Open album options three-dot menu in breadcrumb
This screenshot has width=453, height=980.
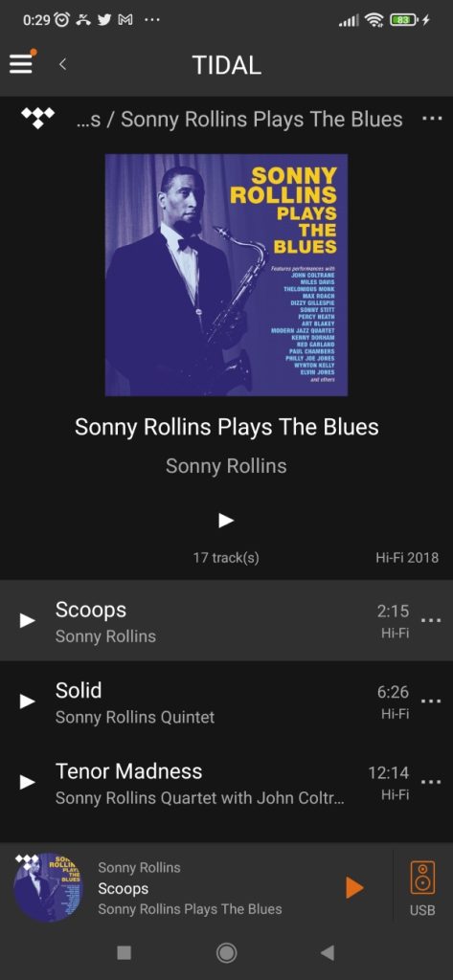[x=432, y=118]
